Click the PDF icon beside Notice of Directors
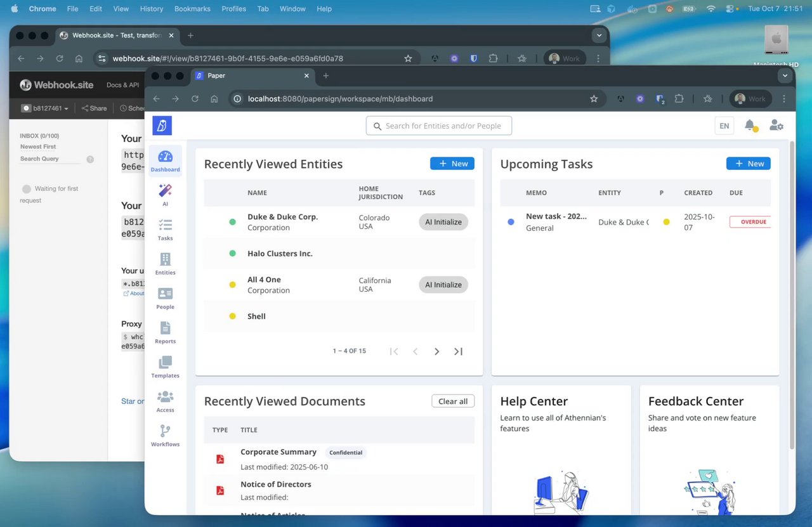This screenshot has height=527, width=812. 220,490
